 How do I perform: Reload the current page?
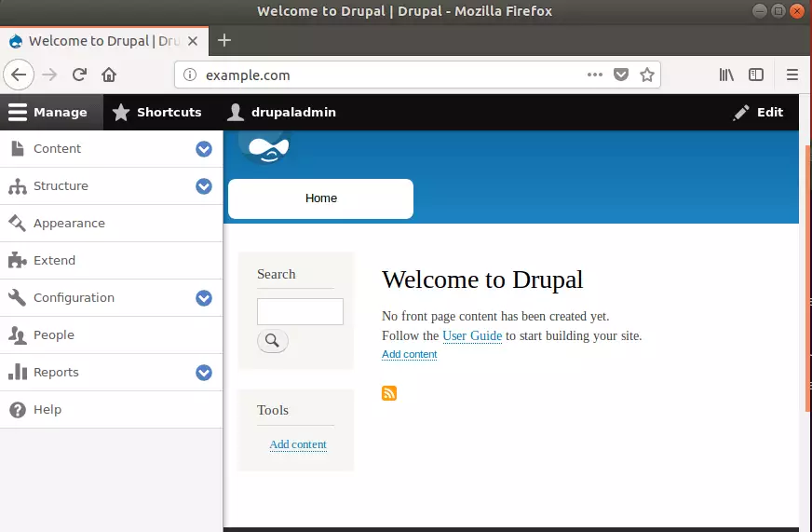point(79,75)
